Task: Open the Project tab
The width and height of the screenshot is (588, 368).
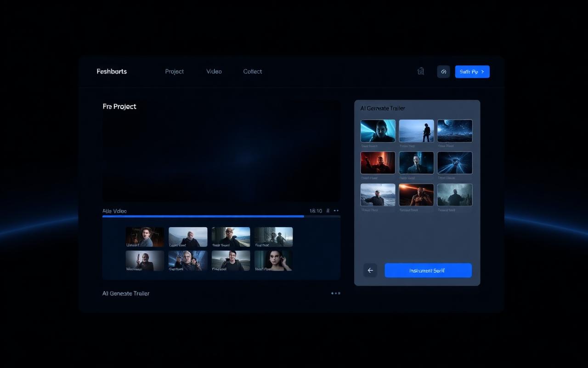Action: (x=175, y=71)
